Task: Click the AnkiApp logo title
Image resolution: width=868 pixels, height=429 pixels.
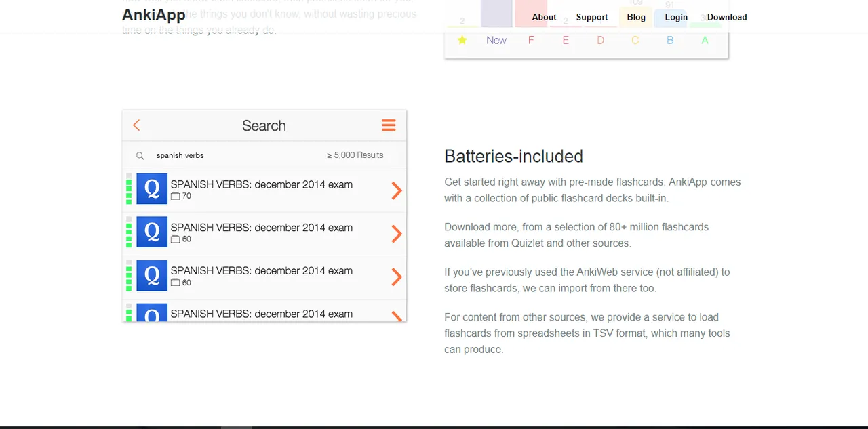Action: [154, 15]
